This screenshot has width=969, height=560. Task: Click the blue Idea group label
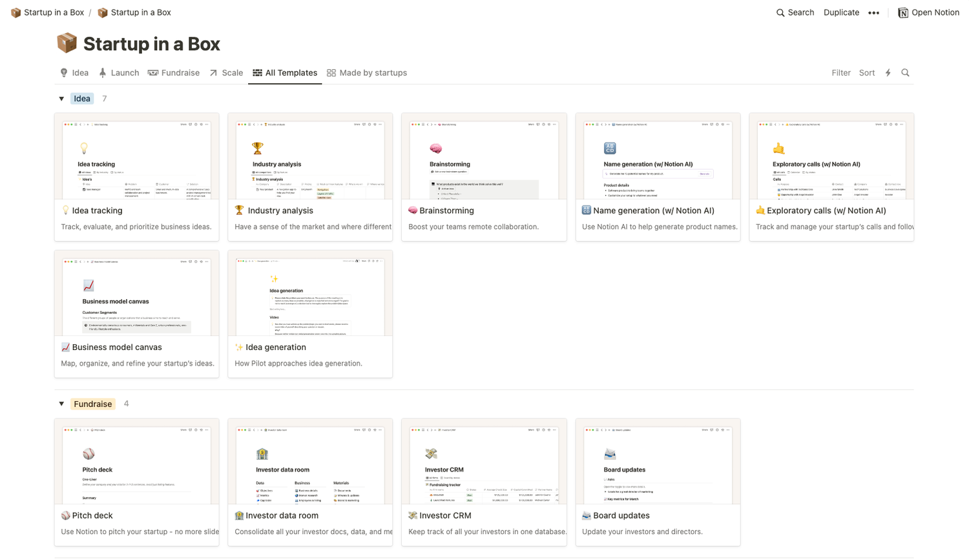pyautogui.click(x=82, y=99)
